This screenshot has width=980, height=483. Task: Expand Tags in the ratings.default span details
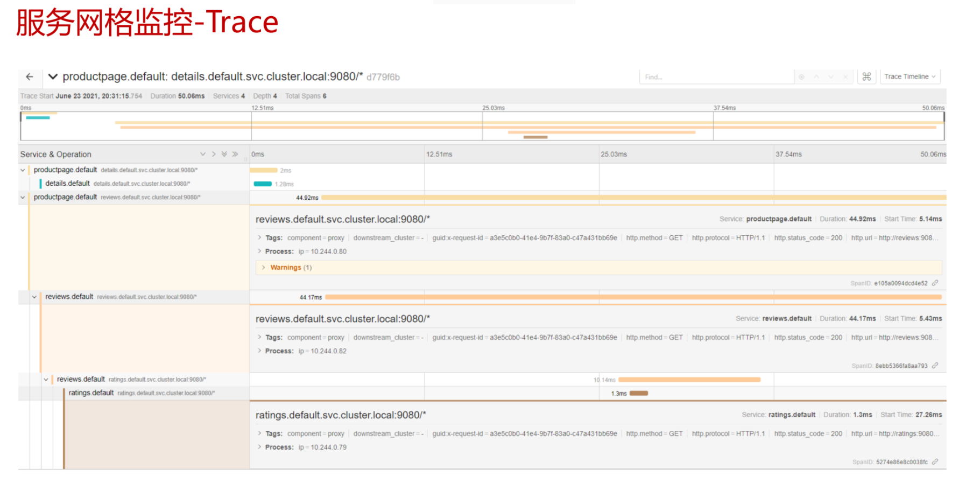point(273,433)
